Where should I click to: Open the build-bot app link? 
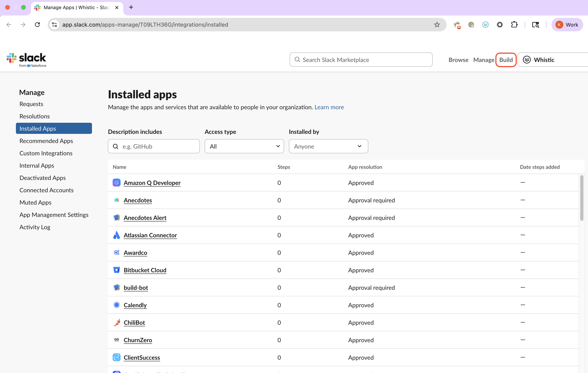[x=136, y=287]
